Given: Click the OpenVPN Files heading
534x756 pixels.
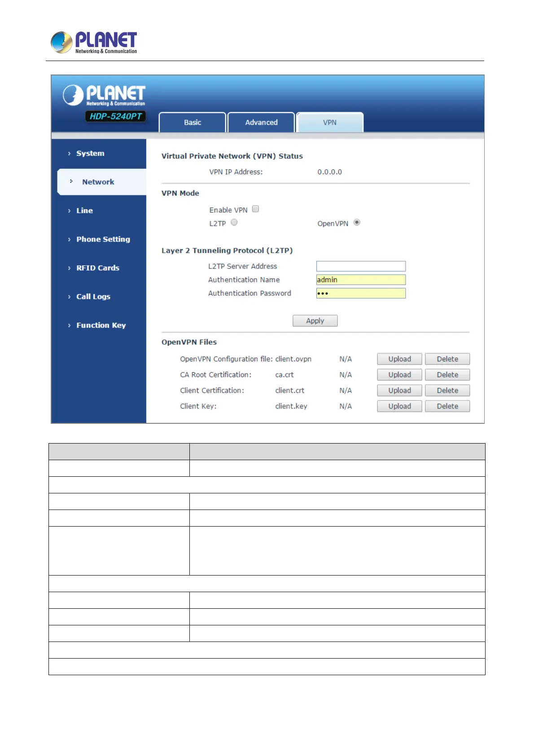Looking at the screenshot, I should pos(189,342).
